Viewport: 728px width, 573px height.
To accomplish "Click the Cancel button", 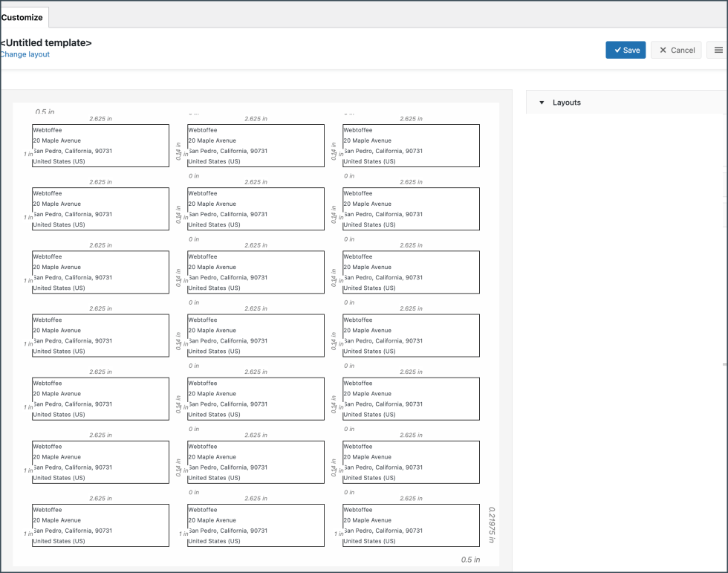I will click(x=676, y=50).
